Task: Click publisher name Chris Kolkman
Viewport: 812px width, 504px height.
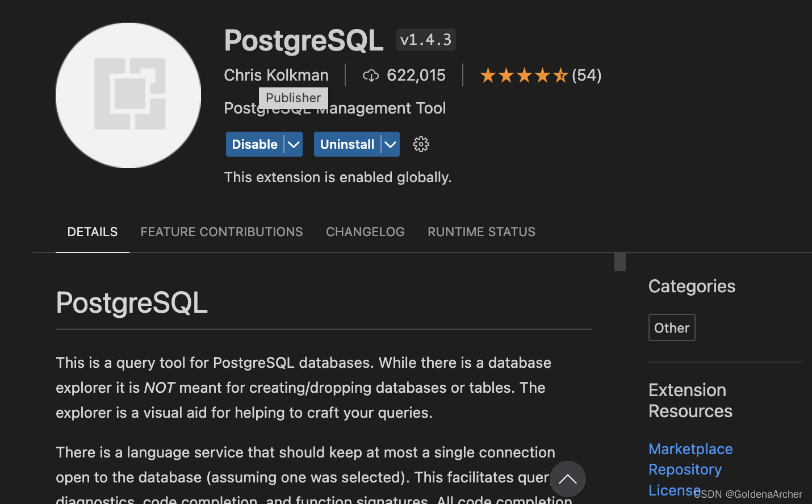Action: 277,75
